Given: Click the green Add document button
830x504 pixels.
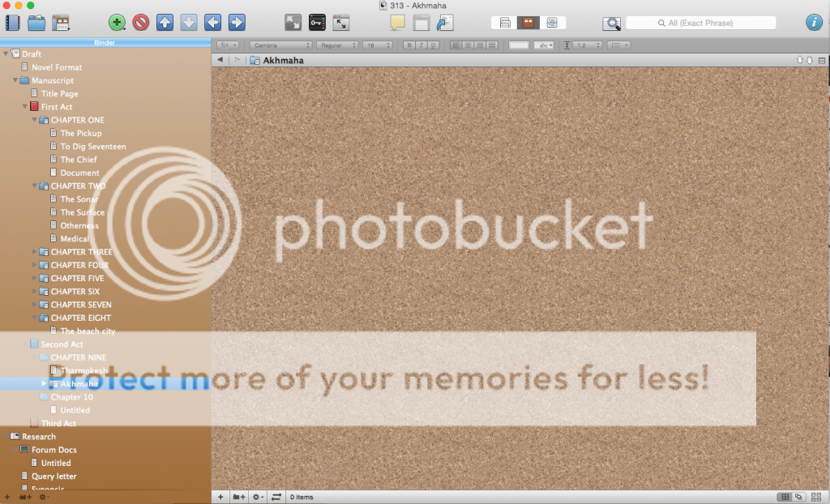Looking at the screenshot, I should pos(117,22).
